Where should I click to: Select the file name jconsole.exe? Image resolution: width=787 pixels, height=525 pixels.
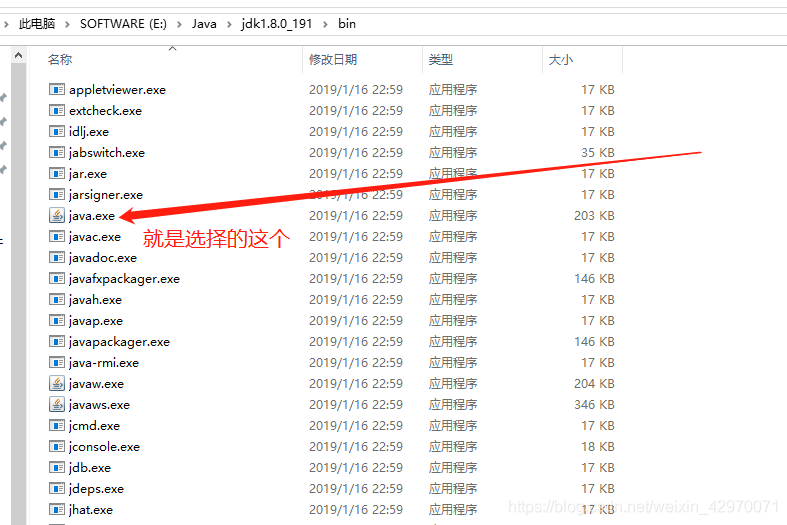104,447
